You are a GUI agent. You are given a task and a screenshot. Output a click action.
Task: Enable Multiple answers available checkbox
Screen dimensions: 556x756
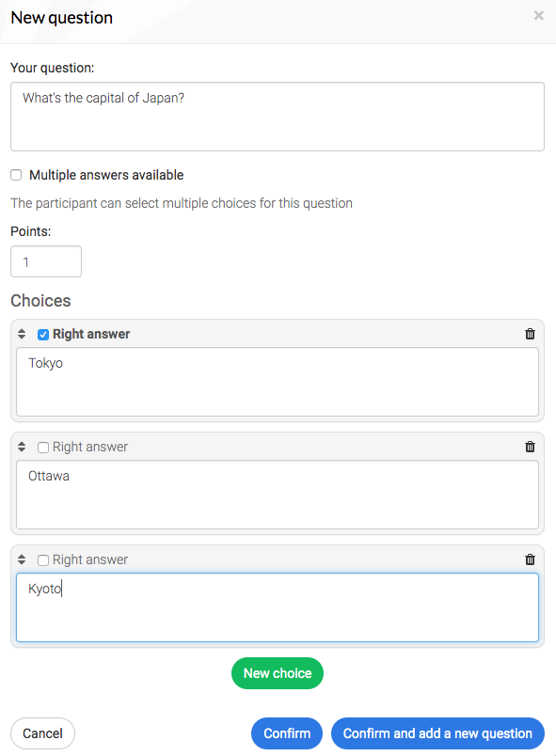[16, 175]
